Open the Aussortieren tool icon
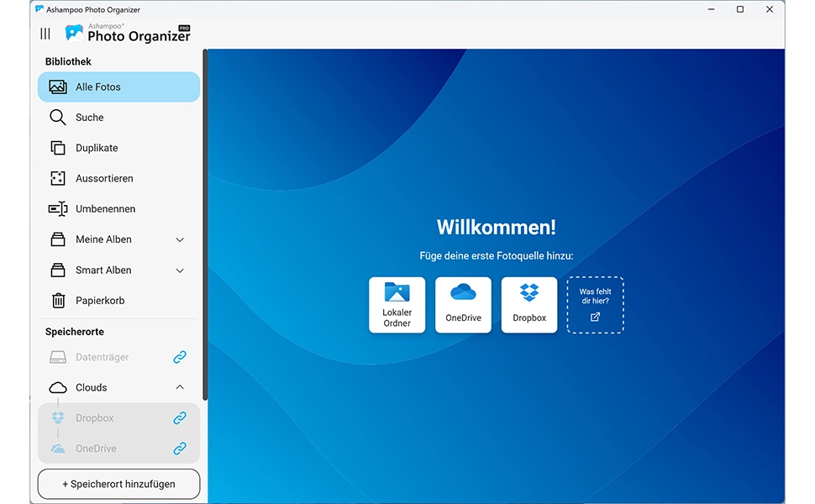The width and height of the screenshot is (815, 504). click(58, 177)
